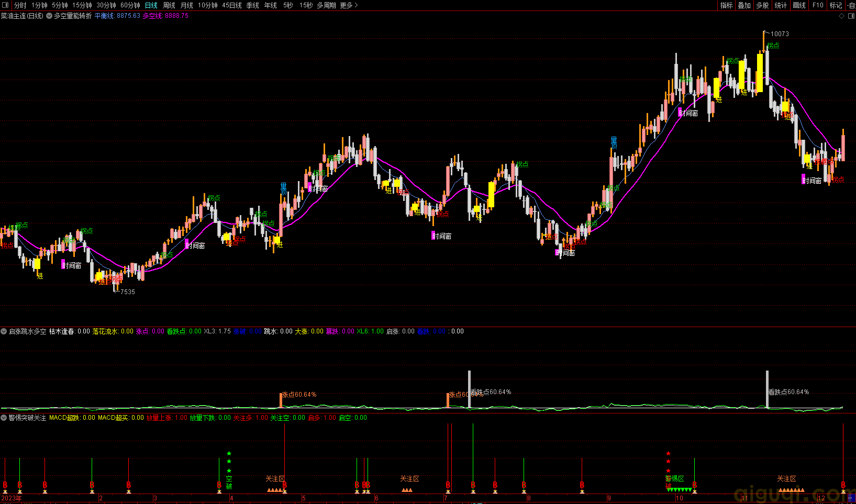Screen dimensions: 856x504
Task: Click month 8 on the time axis
Action: 529,498
